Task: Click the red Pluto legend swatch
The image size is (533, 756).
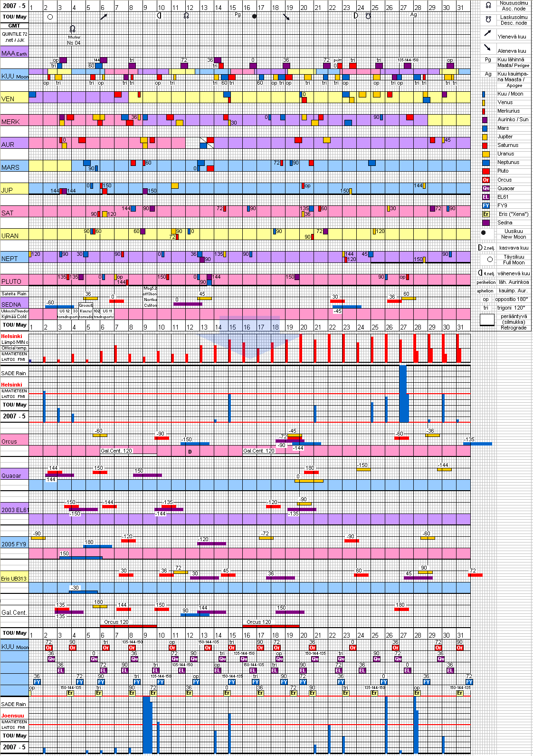Action: click(485, 171)
